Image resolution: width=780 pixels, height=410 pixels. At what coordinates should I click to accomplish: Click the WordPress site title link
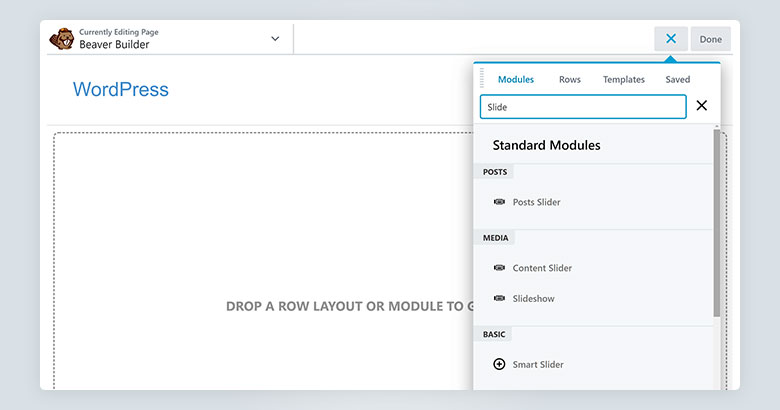pyautogui.click(x=120, y=90)
